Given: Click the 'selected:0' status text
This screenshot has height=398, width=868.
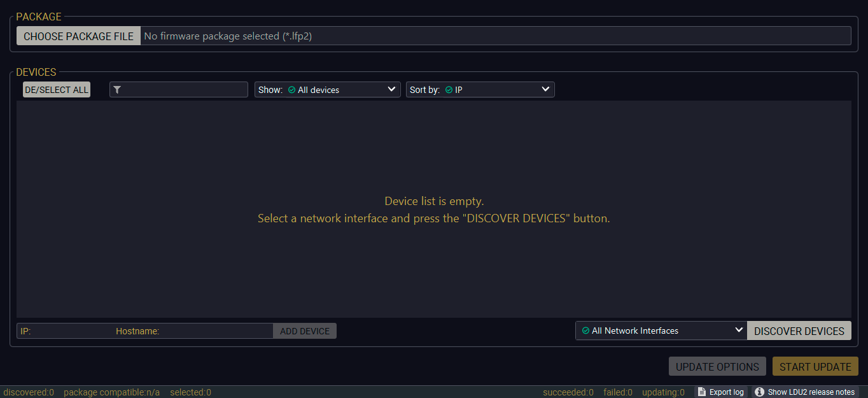Looking at the screenshot, I should coord(190,392).
